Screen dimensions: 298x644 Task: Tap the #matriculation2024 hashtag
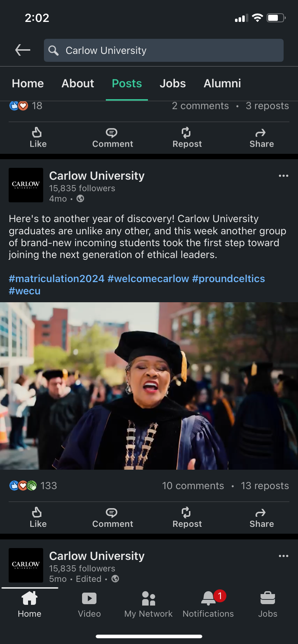pos(57,279)
